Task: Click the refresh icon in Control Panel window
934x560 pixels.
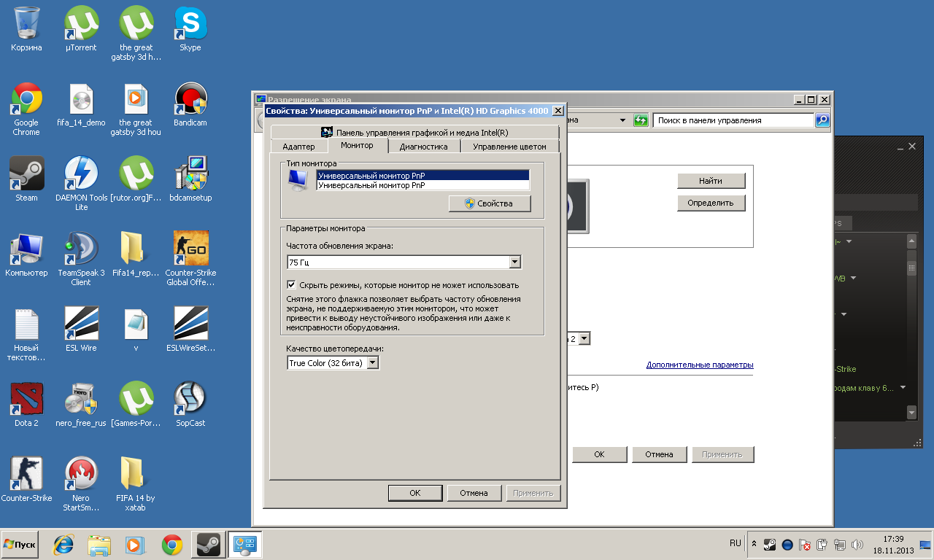Action: click(641, 120)
